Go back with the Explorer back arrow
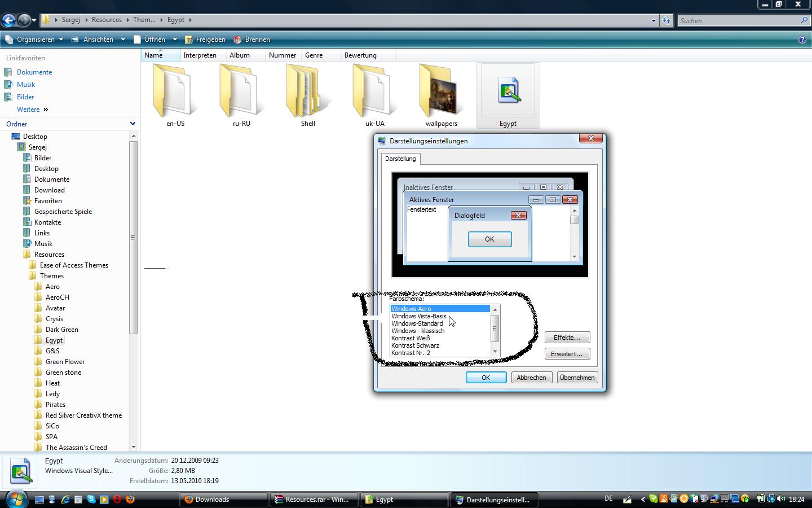This screenshot has width=812, height=508. tap(8, 21)
